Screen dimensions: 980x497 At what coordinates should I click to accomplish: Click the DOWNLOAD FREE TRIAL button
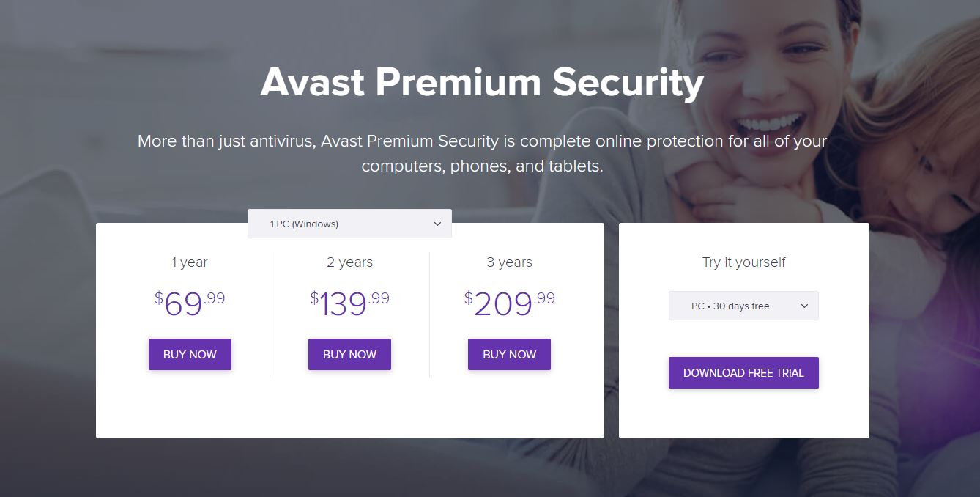743,372
